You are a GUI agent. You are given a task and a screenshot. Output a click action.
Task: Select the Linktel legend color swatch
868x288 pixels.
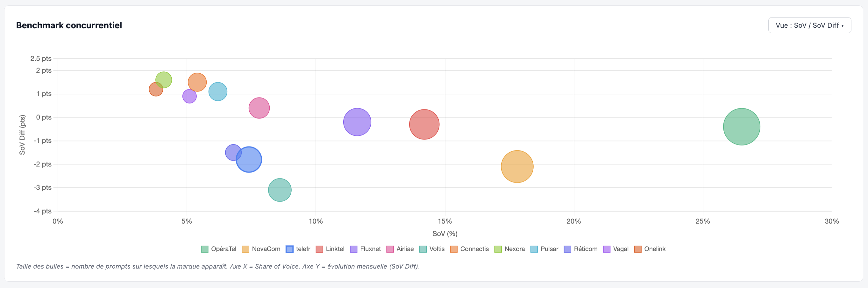[x=320, y=249]
